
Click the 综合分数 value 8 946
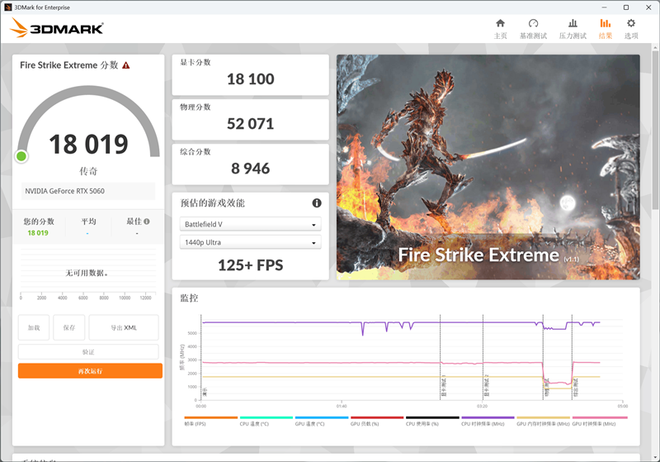(x=250, y=168)
